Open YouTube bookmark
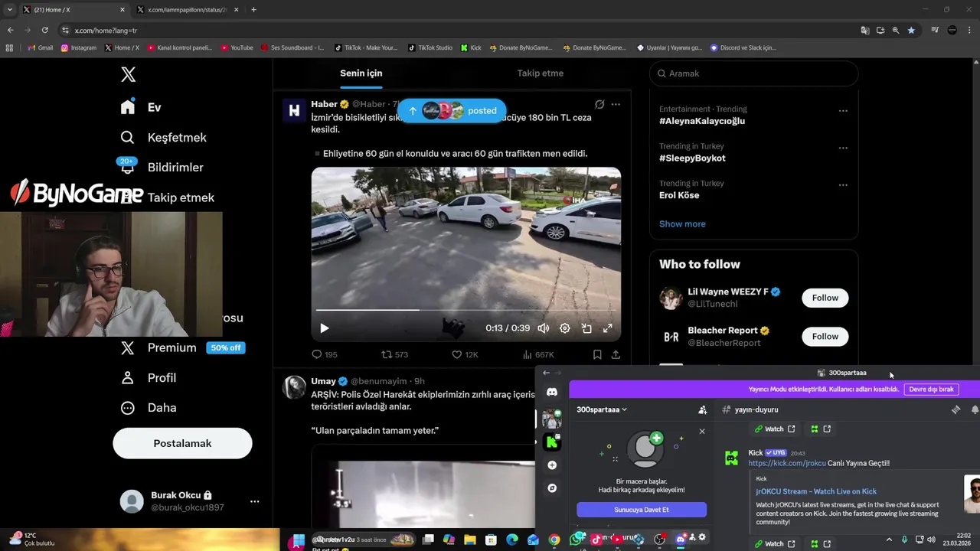The height and width of the screenshot is (551, 980). pyautogui.click(x=237, y=47)
